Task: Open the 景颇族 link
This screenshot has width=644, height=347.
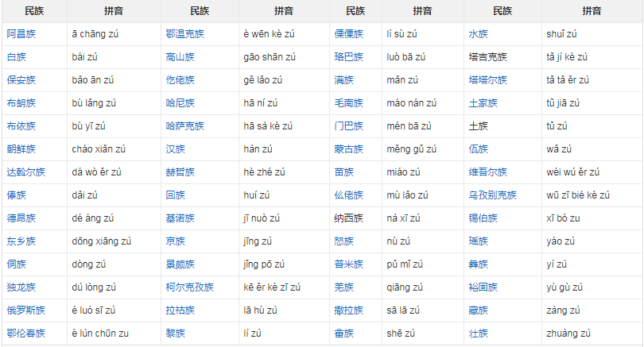Action: [180, 264]
